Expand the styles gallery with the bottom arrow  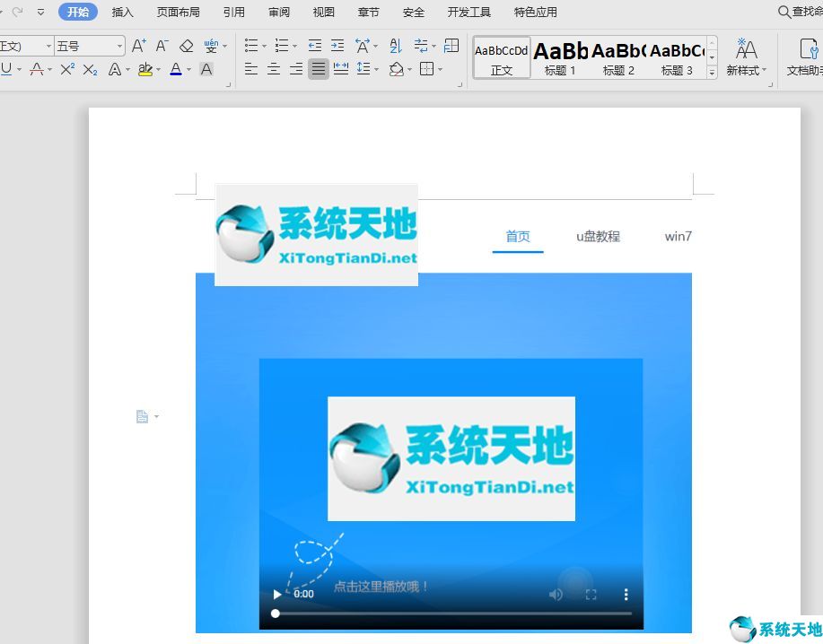tap(713, 73)
